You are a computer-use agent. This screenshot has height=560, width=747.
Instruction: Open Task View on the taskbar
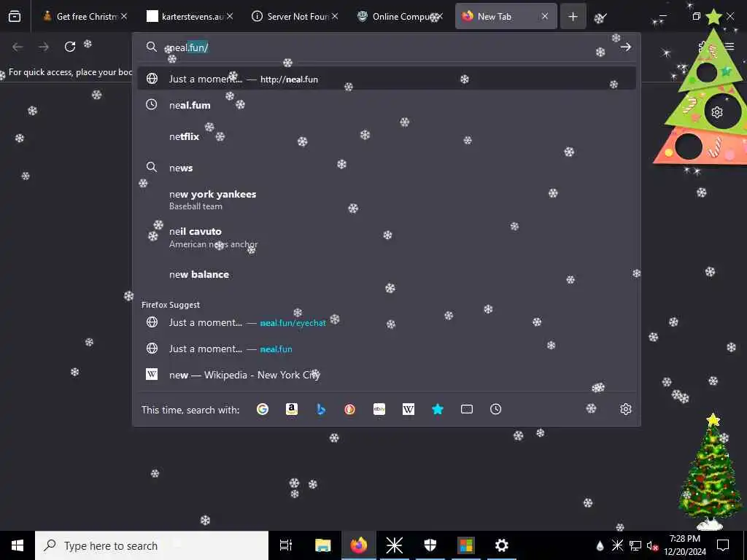coord(286,545)
